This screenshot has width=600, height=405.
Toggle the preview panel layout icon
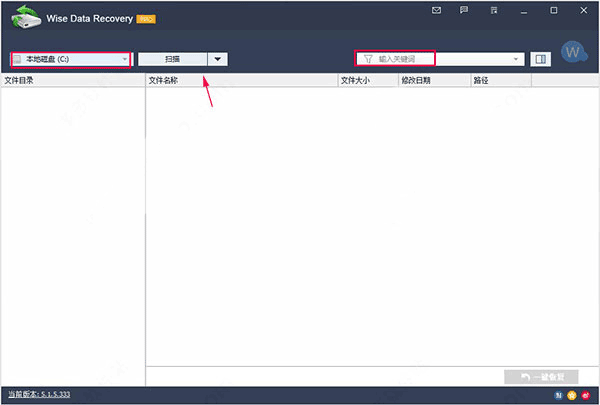coord(540,59)
